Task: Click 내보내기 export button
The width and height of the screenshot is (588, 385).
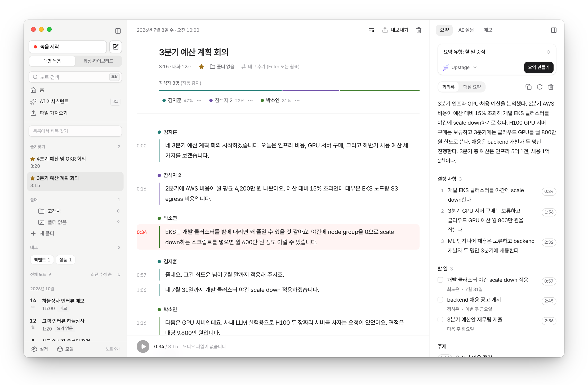Action: [395, 30]
